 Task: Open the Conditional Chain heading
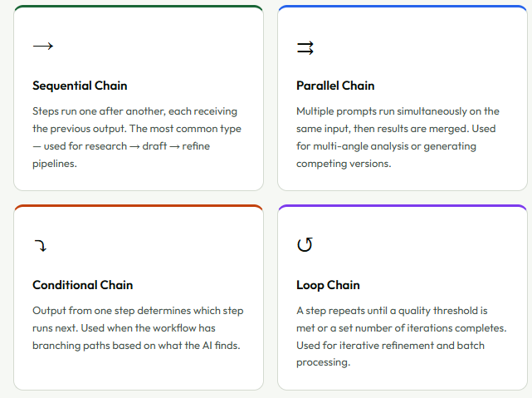[82, 285]
